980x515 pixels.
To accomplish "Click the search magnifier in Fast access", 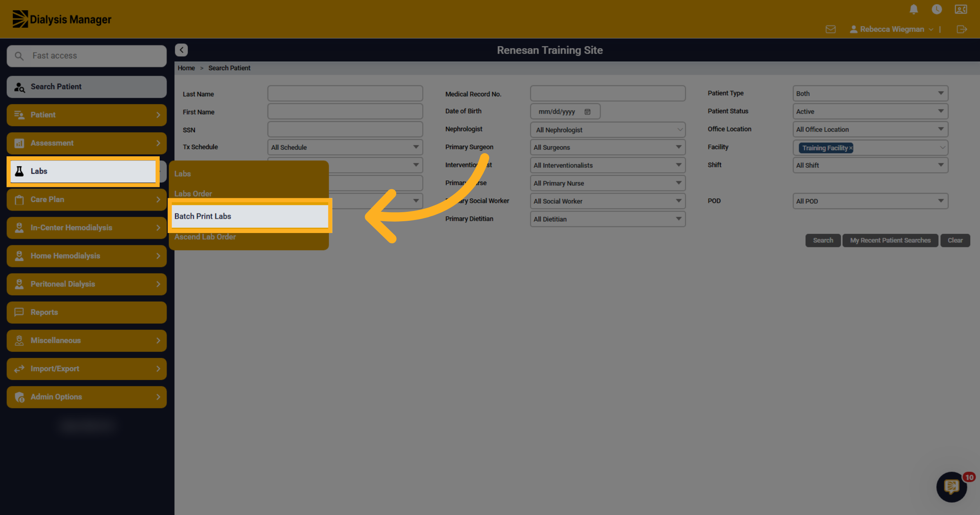I will click(x=19, y=56).
